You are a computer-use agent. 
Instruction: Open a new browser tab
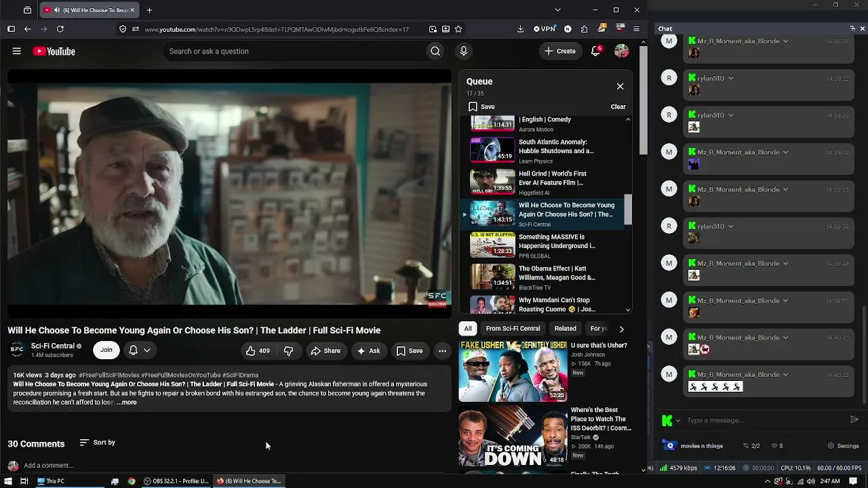(149, 10)
